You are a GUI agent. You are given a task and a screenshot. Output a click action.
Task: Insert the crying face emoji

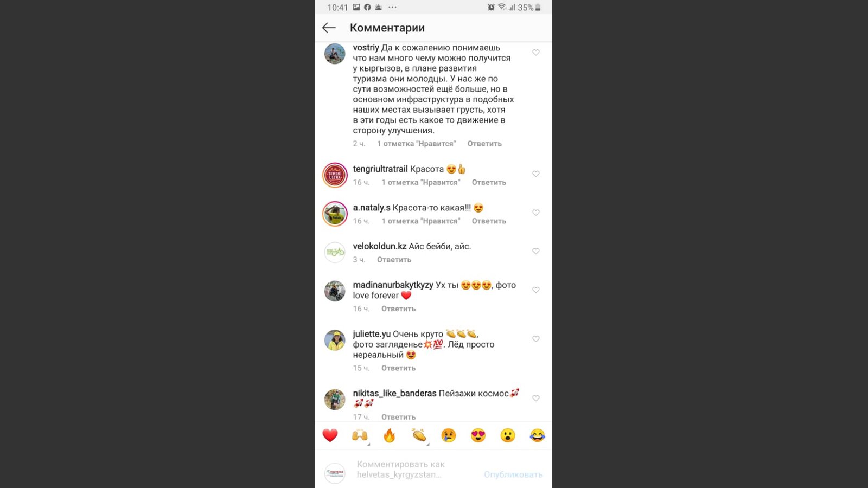449,435
